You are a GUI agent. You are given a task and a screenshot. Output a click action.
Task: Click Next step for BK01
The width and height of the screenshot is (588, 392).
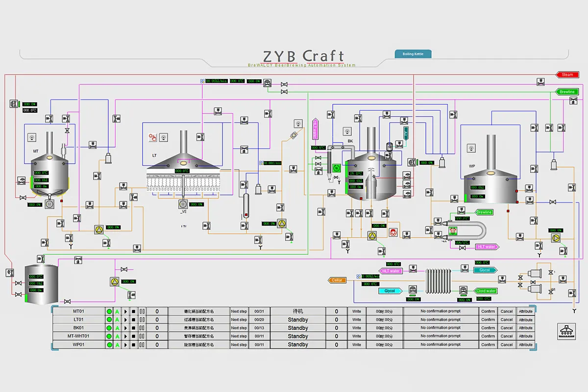[239, 328]
